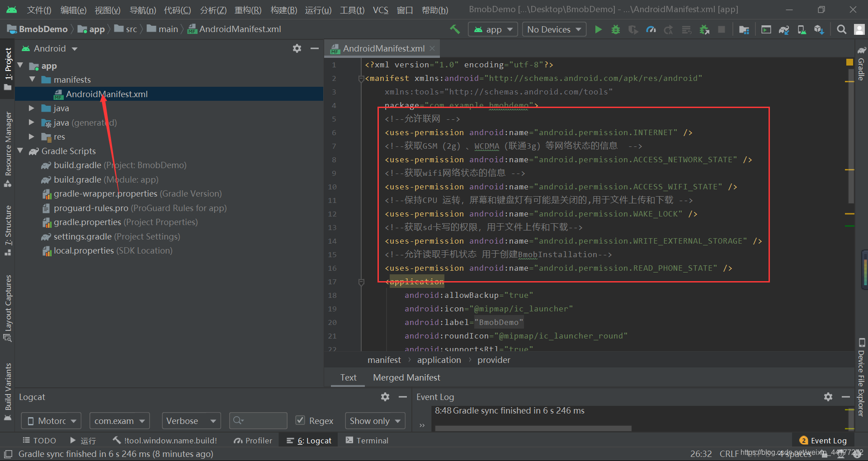Screen dimensions: 868x461
Task: Open Resource Manager side panel
Action: (x=8, y=149)
